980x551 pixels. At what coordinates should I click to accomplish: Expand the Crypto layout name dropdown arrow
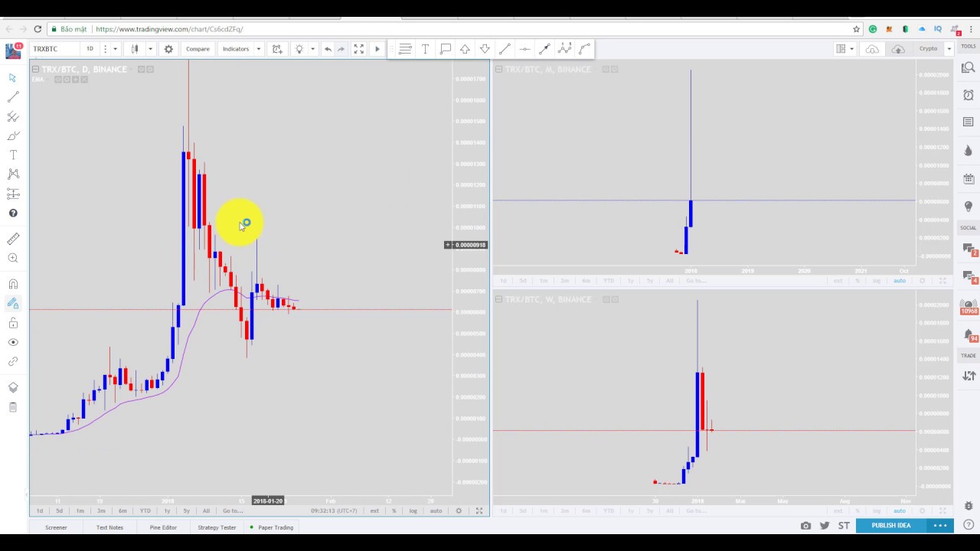pos(949,49)
